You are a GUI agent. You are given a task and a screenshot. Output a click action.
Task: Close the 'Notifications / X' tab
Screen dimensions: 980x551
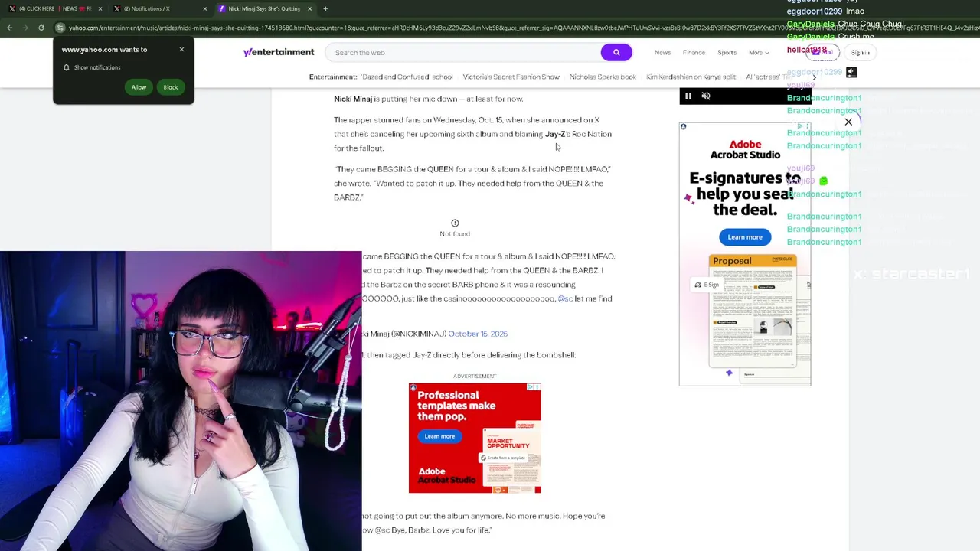click(204, 8)
